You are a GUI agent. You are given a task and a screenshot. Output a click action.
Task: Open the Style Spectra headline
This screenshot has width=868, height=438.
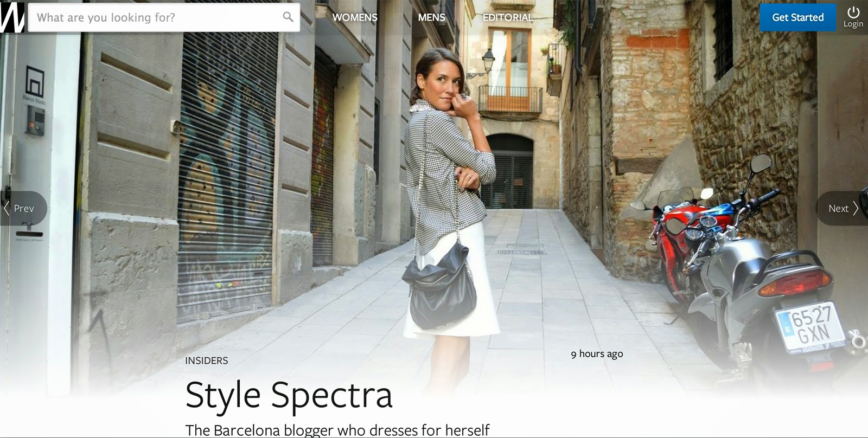[x=289, y=395]
